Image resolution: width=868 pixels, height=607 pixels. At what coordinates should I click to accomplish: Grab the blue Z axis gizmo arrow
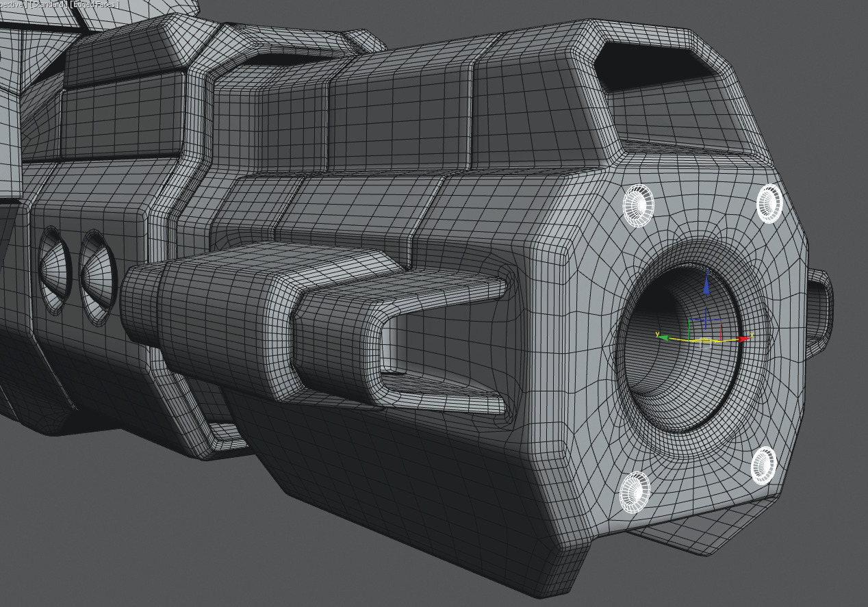click(x=706, y=285)
